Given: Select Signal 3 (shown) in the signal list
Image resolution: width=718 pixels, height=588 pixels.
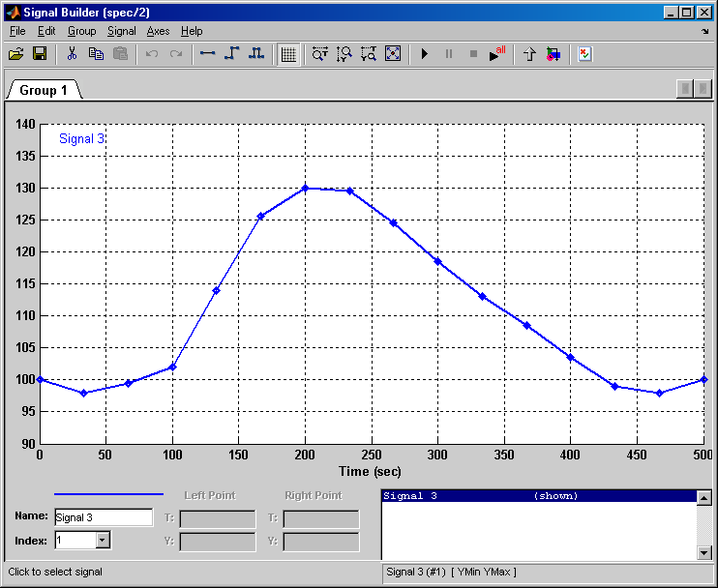Looking at the screenshot, I should (x=539, y=496).
